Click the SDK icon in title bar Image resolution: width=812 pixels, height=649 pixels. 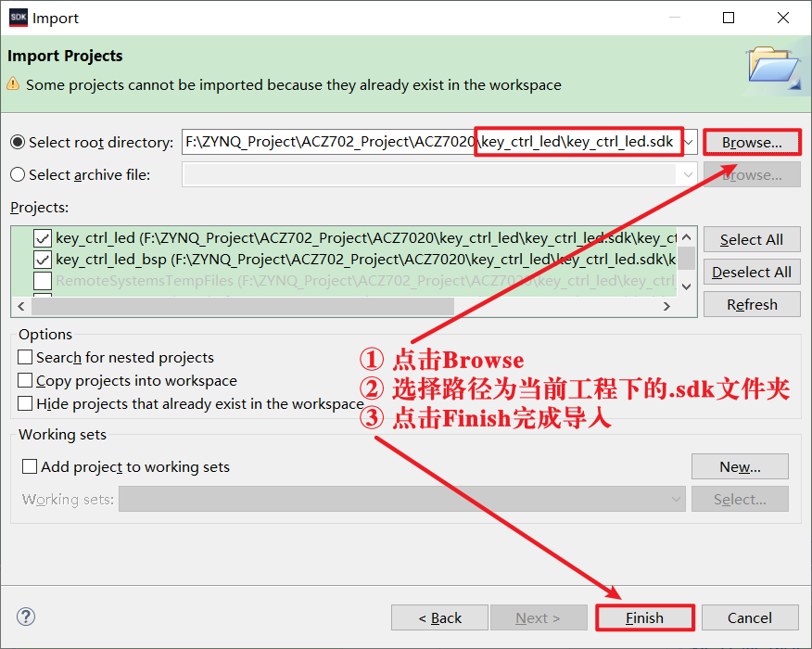click(19, 18)
